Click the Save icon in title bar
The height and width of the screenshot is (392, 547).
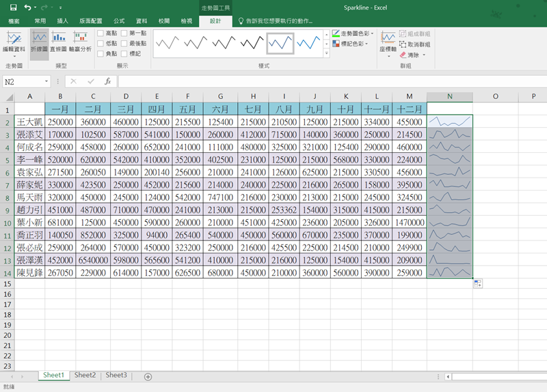[x=13, y=8]
